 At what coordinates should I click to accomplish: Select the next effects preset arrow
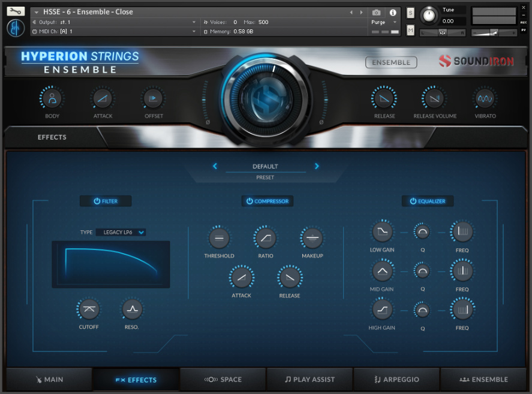[x=317, y=166]
